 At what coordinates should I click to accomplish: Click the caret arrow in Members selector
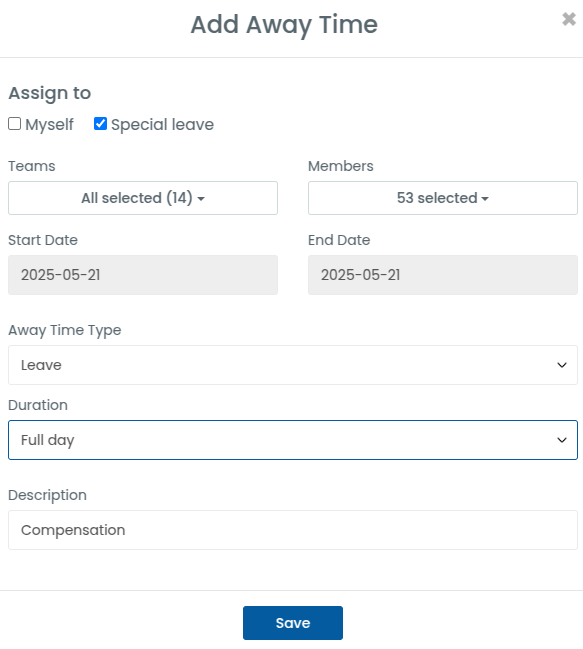485,199
